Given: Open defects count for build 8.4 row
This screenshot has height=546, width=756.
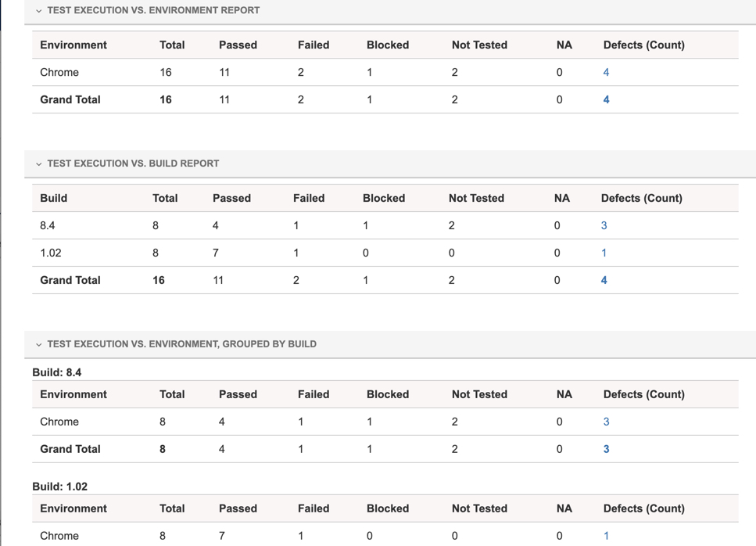Looking at the screenshot, I should coord(604,226).
